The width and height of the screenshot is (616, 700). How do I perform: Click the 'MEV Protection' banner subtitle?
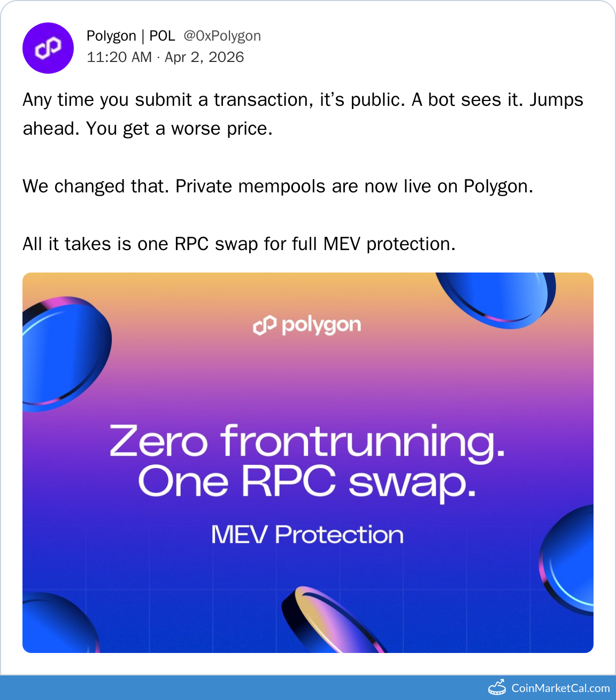[307, 534]
